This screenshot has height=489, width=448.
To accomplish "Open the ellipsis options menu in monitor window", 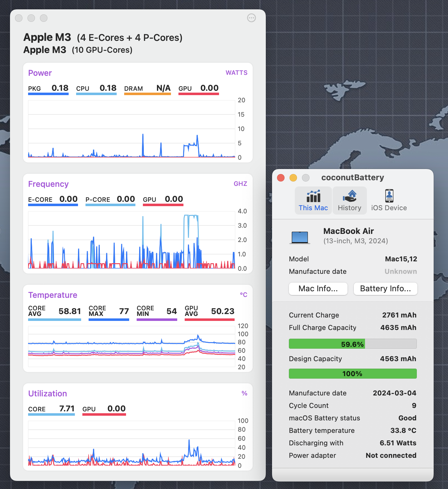I will 251,18.
